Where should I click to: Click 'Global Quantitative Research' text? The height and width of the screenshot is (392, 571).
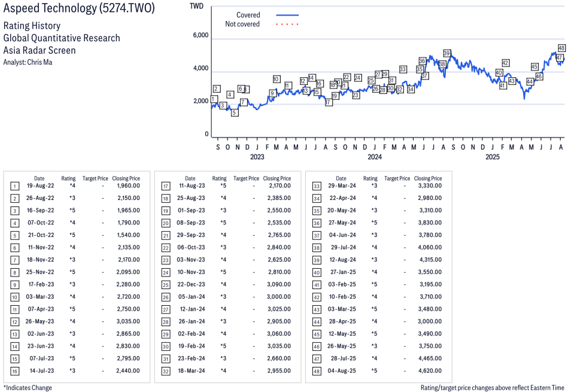pyautogui.click(x=62, y=38)
